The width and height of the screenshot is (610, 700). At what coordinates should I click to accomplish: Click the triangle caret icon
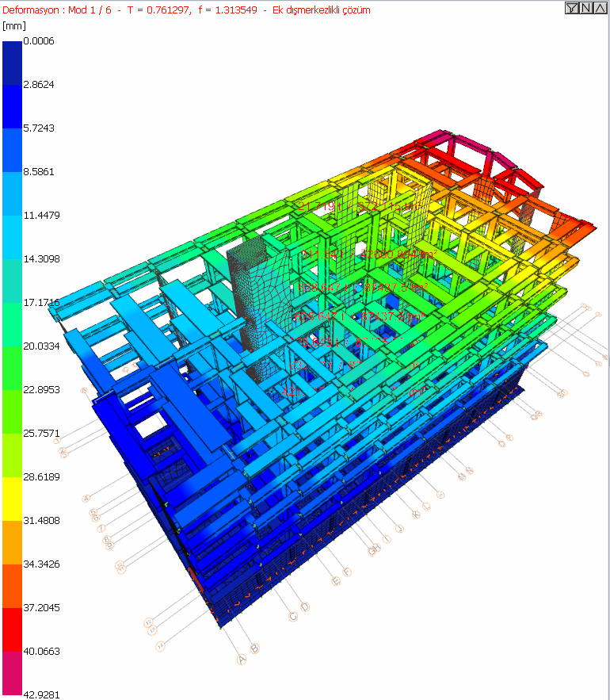click(600, 8)
